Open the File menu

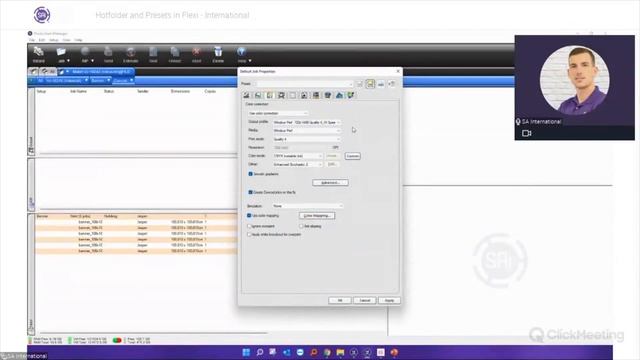click(x=32, y=40)
